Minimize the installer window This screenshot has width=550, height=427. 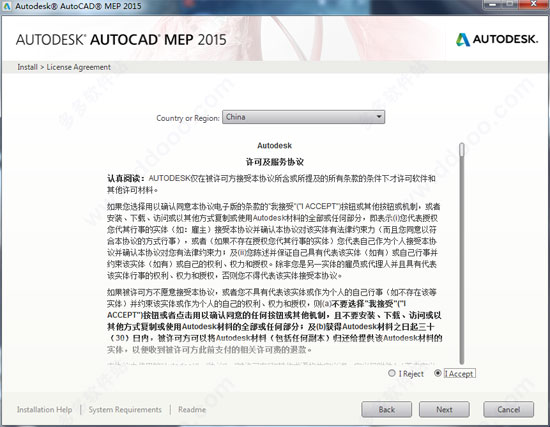[493, 4]
